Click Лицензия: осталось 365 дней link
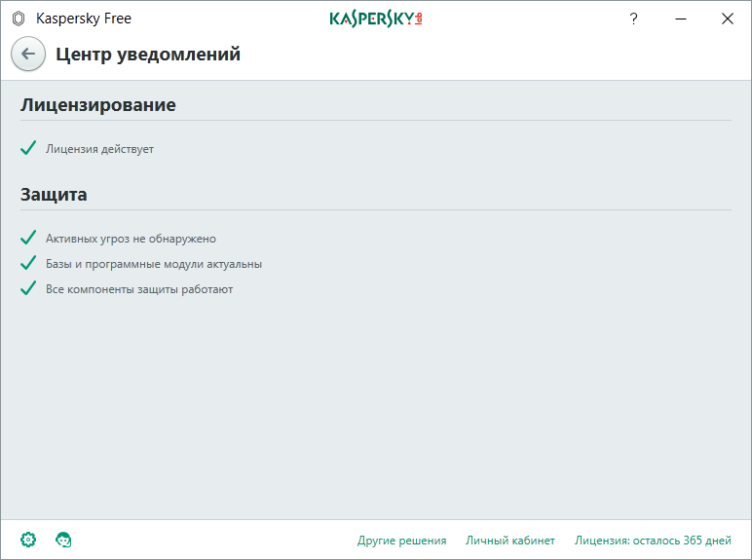The width and height of the screenshot is (752, 560). pos(653,541)
